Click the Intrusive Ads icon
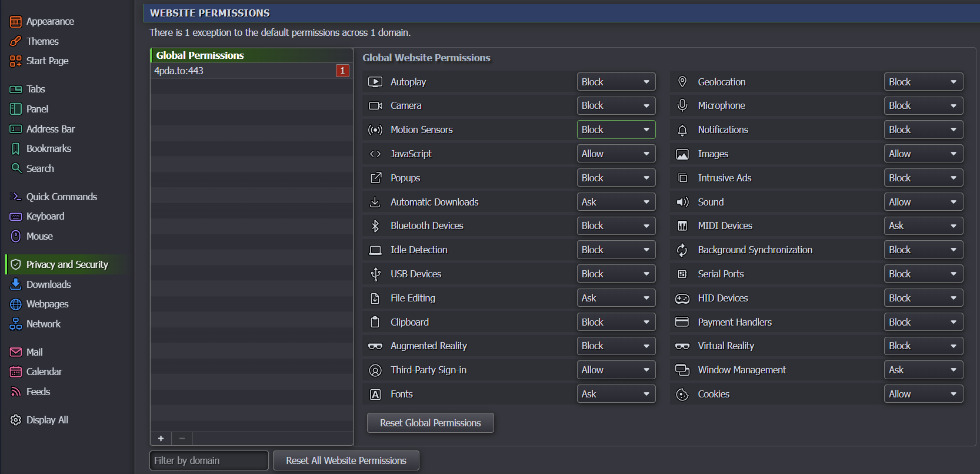This screenshot has height=474, width=980. pyautogui.click(x=682, y=178)
